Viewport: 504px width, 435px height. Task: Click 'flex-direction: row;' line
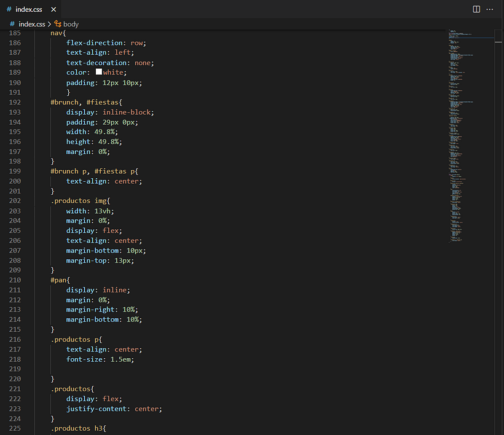[x=106, y=43]
